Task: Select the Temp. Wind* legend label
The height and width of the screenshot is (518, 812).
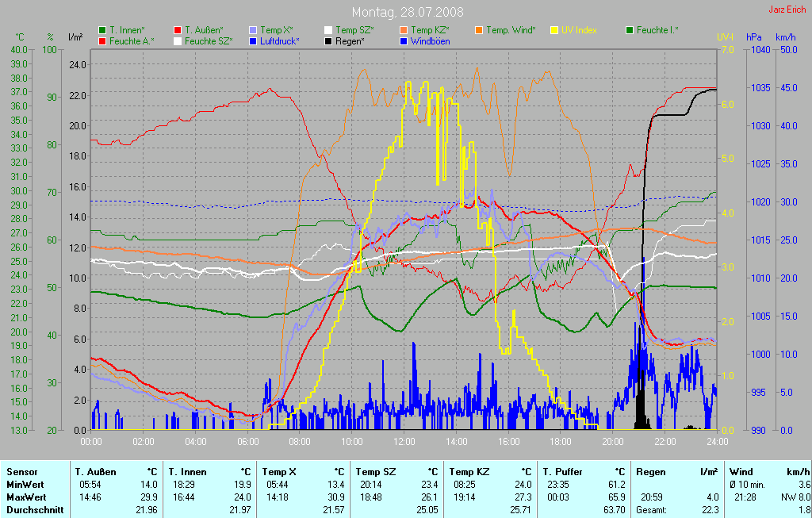Action: tap(511, 31)
